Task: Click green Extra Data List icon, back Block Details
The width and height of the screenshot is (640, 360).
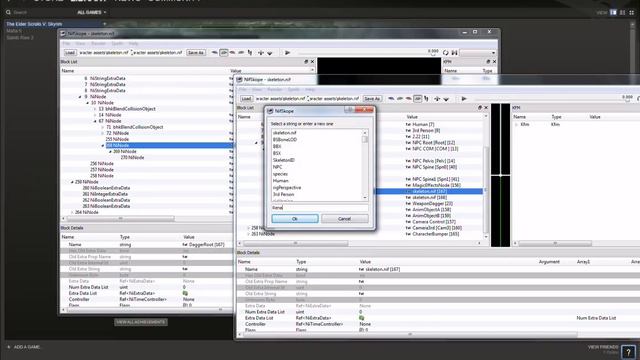Action: [185, 293]
